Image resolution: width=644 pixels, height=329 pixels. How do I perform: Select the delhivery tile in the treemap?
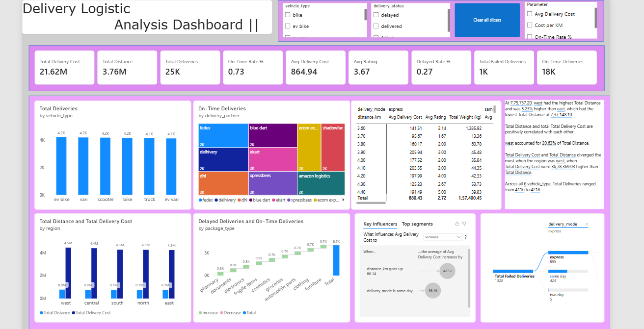pyautogui.click(x=223, y=159)
